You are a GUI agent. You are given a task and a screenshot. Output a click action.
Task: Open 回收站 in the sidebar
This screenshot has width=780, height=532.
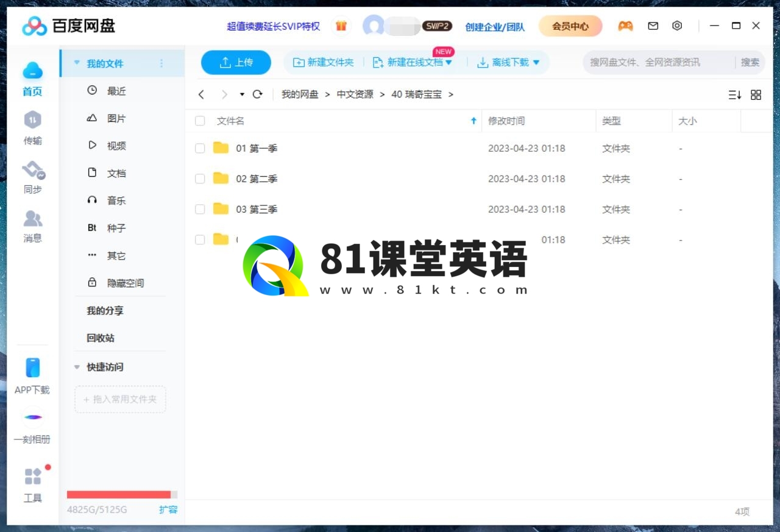tap(101, 338)
